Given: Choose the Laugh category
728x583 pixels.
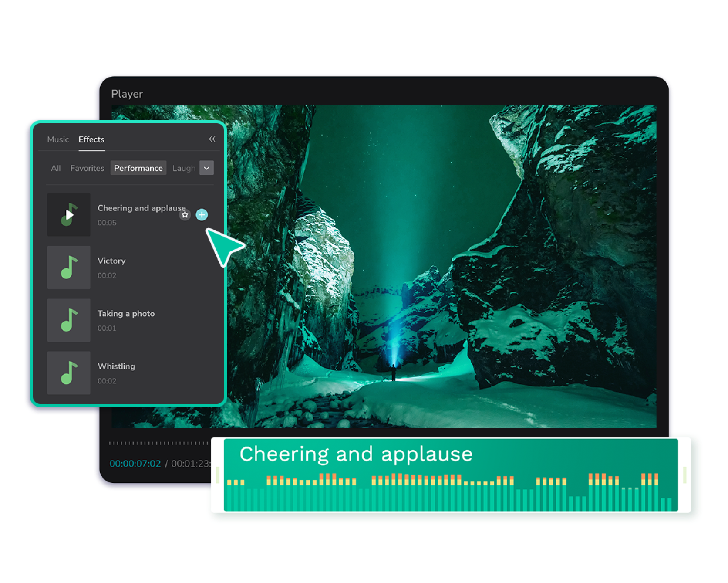Looking at the screenshot, I should point(184,168).
